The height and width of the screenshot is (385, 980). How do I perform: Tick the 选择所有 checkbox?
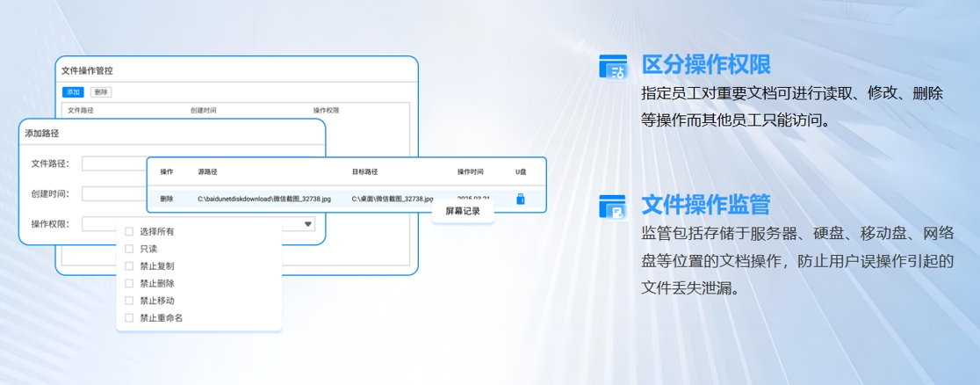(x=129, y=232)
